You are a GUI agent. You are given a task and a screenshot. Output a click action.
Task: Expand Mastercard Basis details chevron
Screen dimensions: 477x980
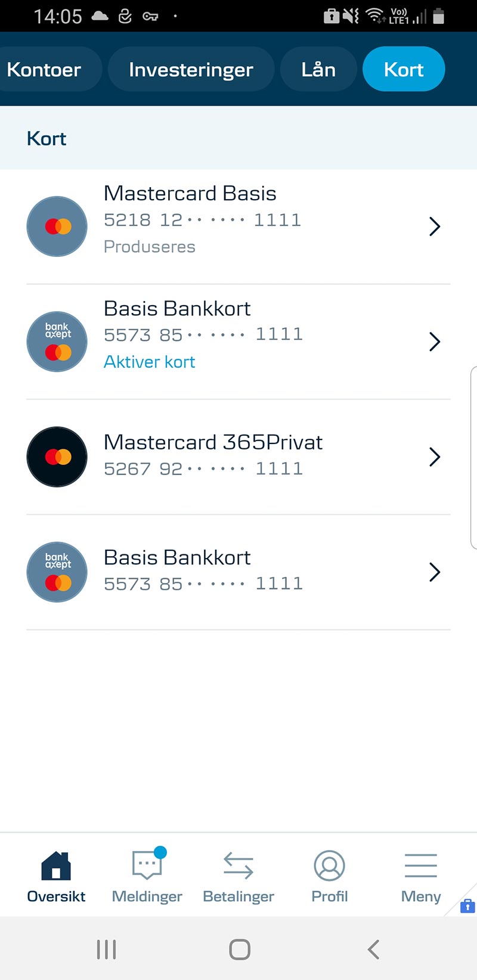click(435, 227)
